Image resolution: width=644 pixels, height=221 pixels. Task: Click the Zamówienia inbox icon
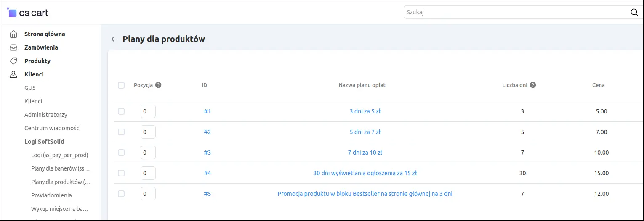13,47
